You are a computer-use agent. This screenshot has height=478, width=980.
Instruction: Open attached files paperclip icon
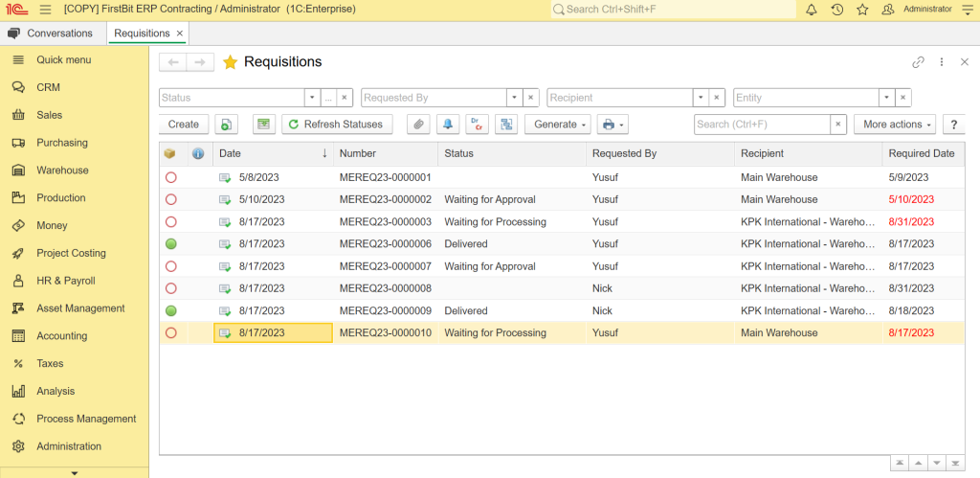pyautogui.click(x=418, y=125)
